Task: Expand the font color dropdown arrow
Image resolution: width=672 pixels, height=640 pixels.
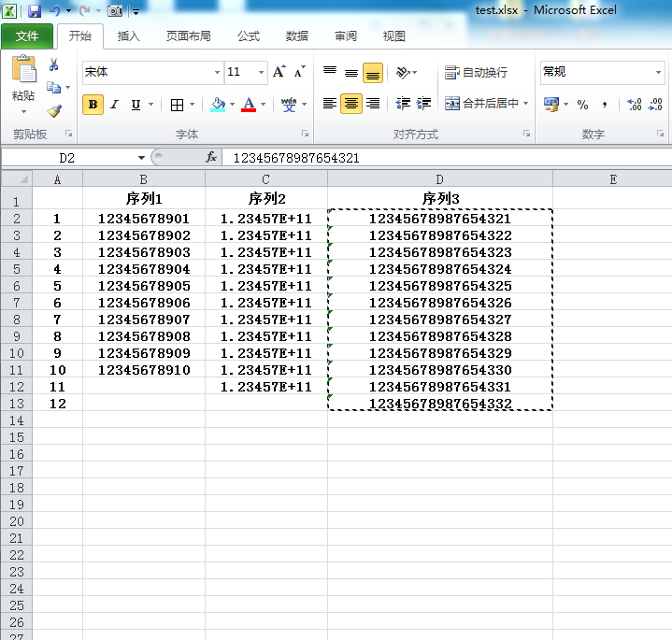Action: (264, 105)
